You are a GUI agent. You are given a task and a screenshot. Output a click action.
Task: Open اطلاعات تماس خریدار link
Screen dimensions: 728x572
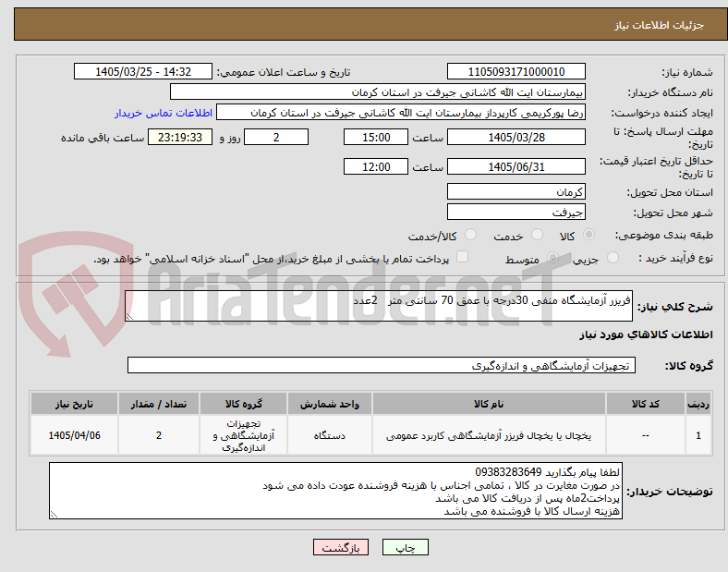164,114
